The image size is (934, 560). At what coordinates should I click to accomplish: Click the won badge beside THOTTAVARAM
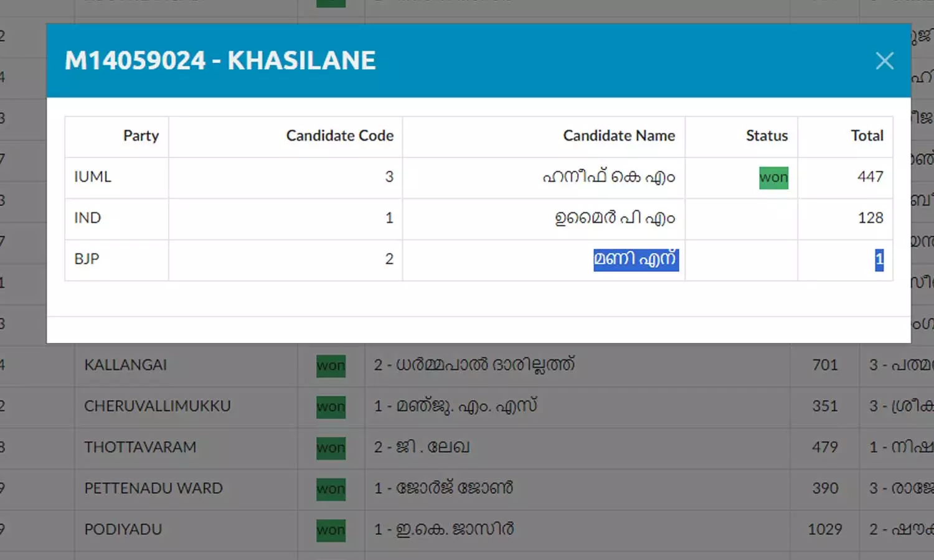(x=331, y=447)
